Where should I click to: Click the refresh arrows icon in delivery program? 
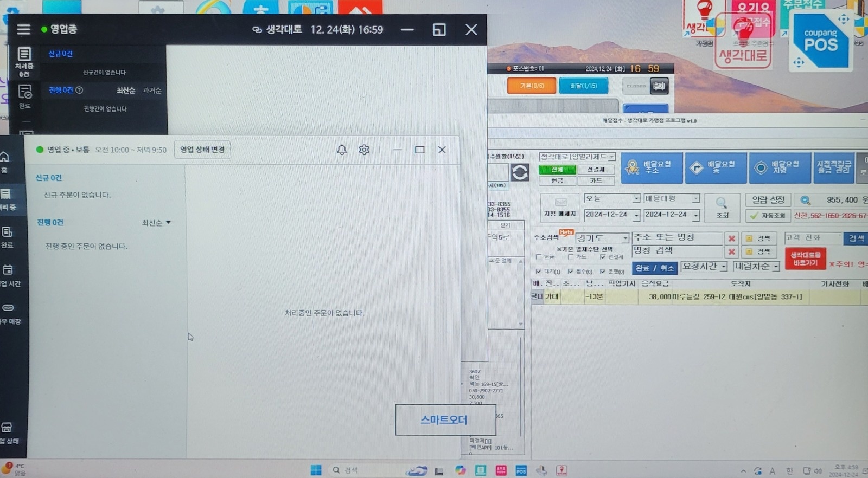520,172
